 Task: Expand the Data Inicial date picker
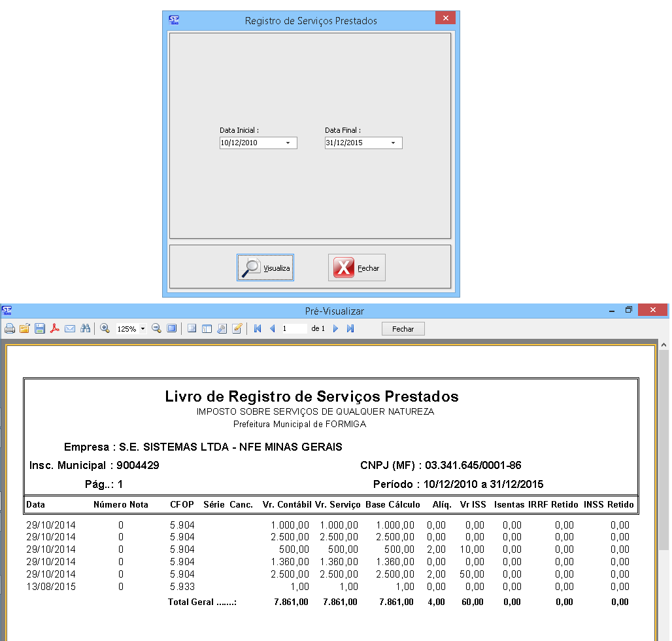click(x=288, y=143)
